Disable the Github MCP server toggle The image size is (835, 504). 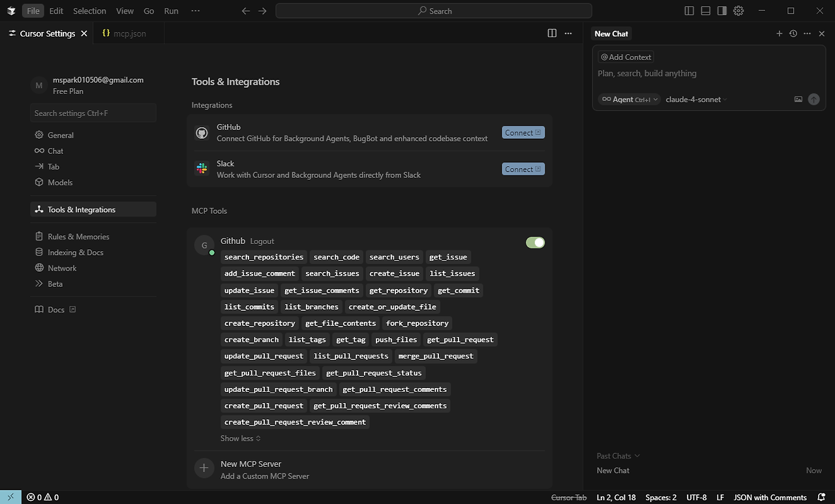coord(535,243)
